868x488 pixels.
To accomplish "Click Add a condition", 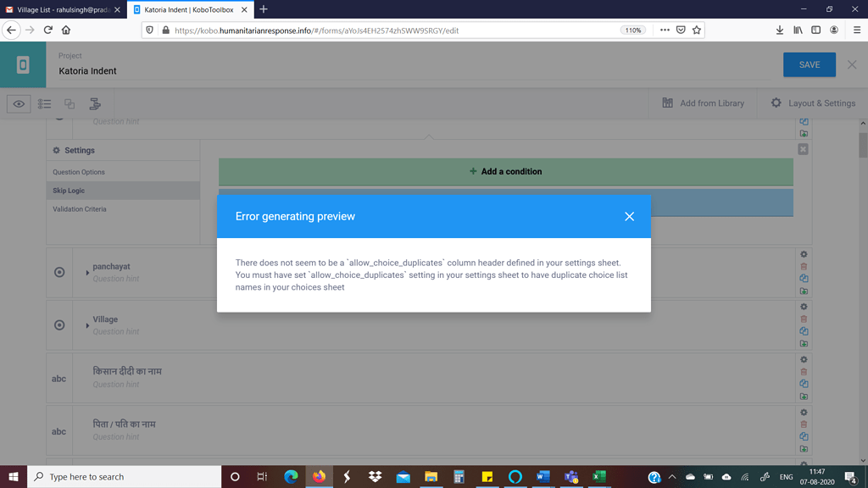I will tap(505, 170).
